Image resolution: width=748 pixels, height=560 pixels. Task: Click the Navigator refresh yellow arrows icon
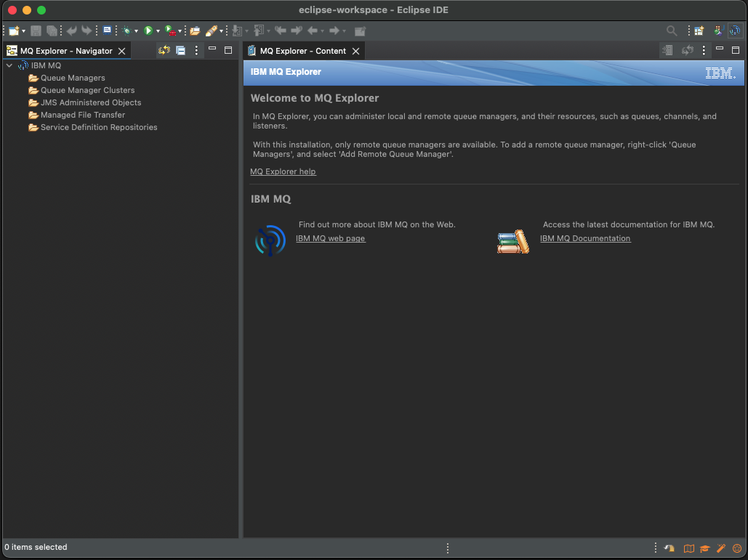[164, 50]
